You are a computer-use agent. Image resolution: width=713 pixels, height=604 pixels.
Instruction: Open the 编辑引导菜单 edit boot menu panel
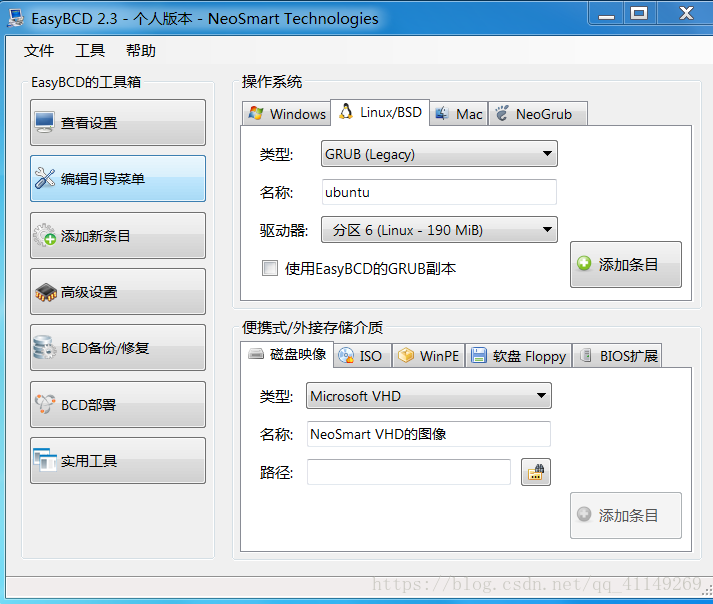pyautogui.click(x=118, y=178)
